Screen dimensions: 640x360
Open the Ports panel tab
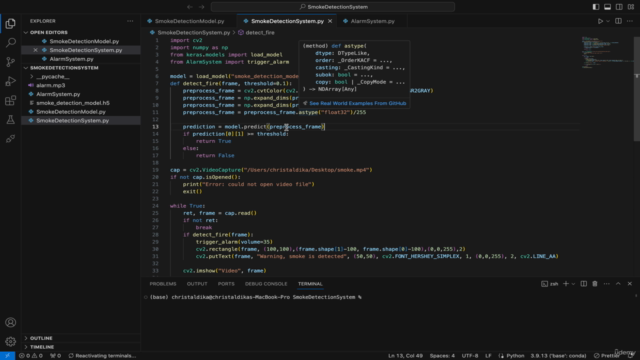tap(226, 284)
